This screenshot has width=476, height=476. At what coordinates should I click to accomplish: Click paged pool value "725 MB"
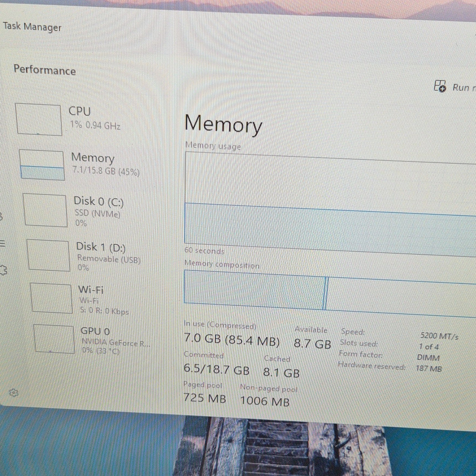[x=205, y=397]
